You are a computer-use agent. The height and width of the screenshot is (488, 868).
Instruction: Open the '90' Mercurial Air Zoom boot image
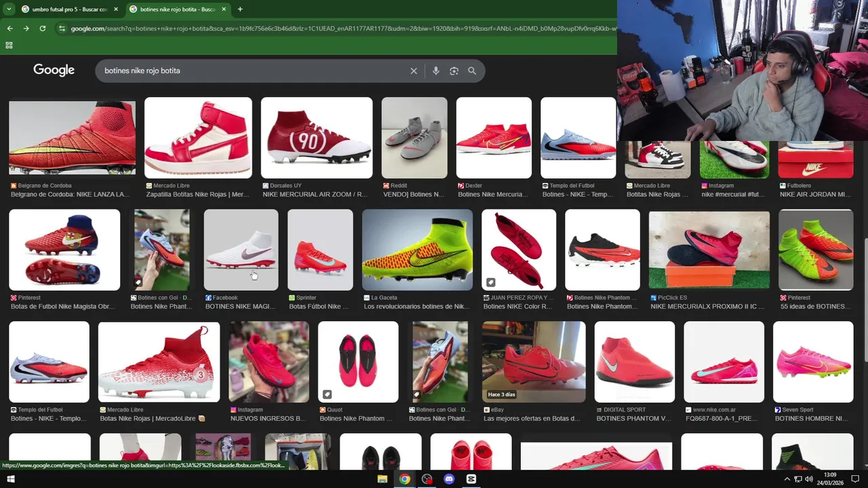[x=317, y=138]
